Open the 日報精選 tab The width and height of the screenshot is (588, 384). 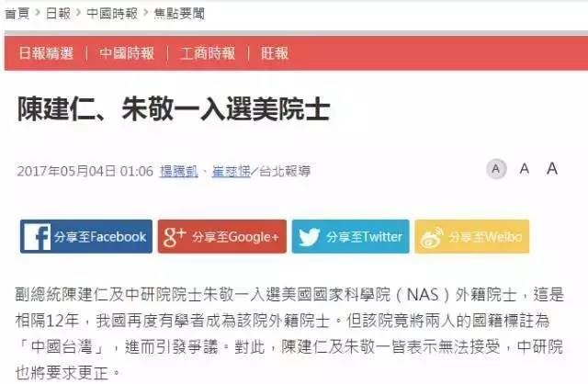(x=46, y=53)
